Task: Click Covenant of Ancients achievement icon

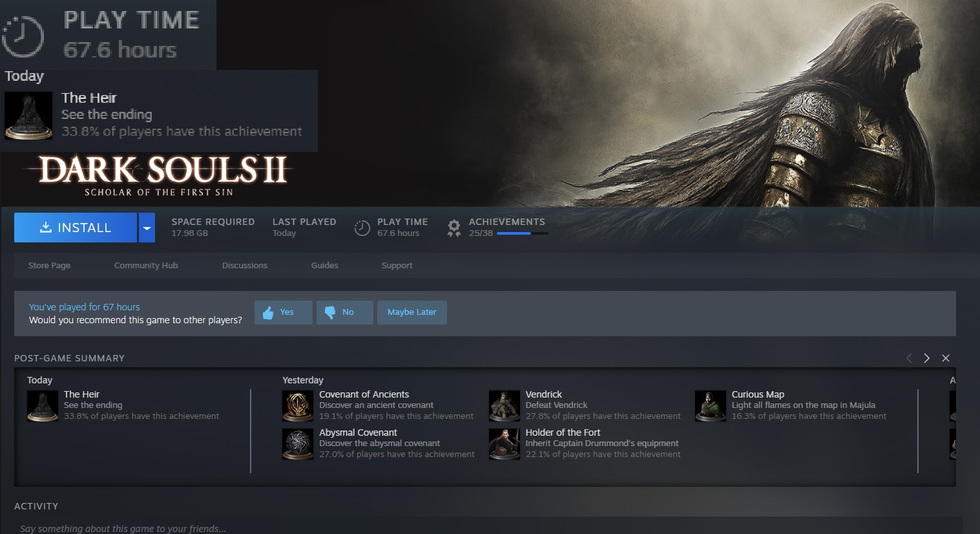Action: [x=298, y=406]
